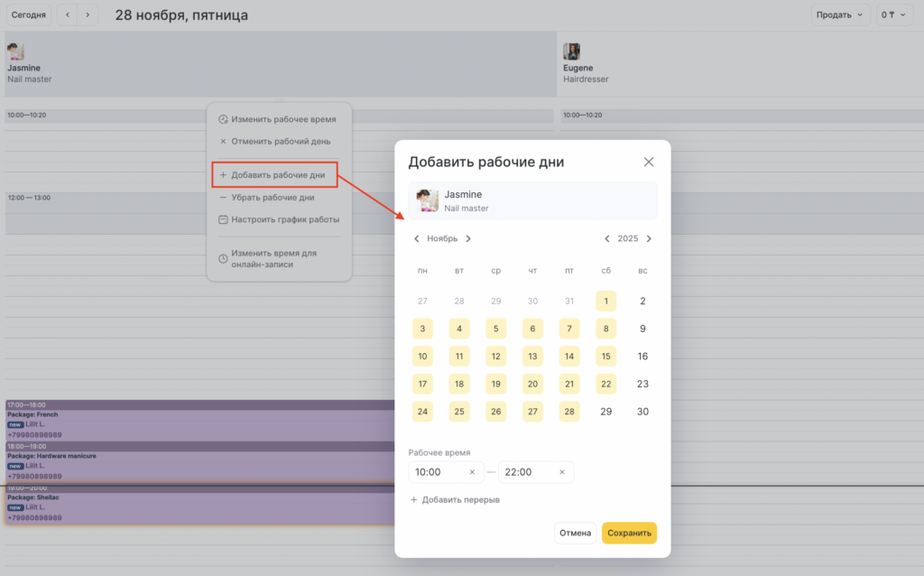Select unmarked day 29 in calendar
The width and height of the screenshot is (924, 576).
coord(605,412)
